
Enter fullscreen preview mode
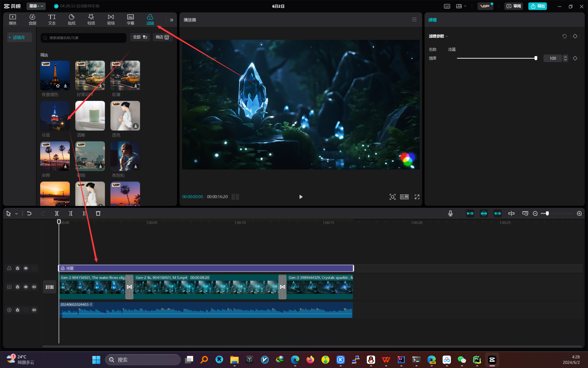point(417,197)
